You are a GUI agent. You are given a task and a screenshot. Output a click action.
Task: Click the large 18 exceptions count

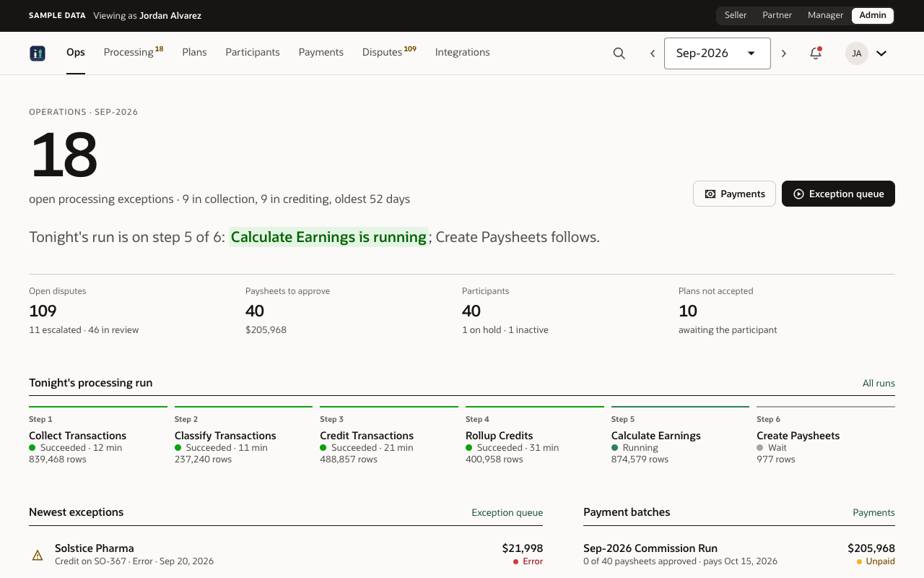(64, 154)
